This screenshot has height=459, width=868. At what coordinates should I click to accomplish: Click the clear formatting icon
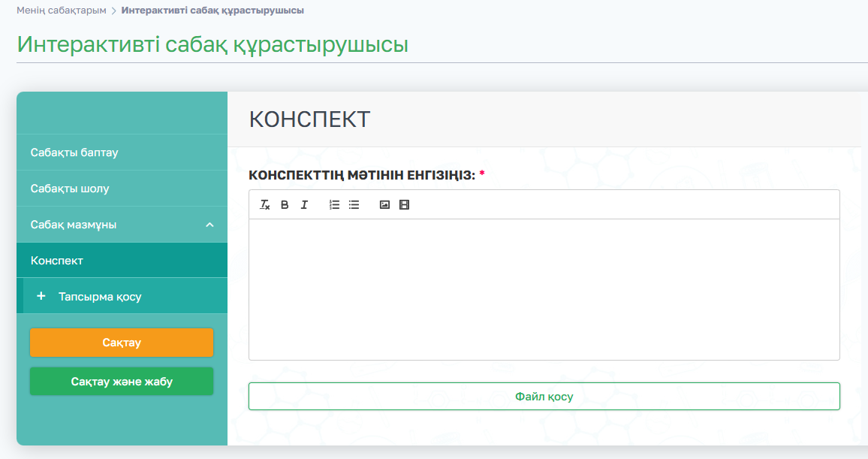(265, 204)
